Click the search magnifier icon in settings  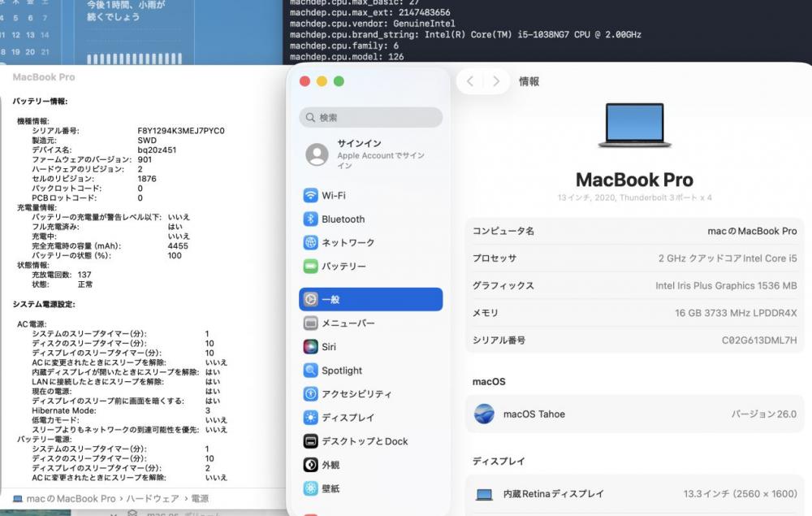click(310, 118)
